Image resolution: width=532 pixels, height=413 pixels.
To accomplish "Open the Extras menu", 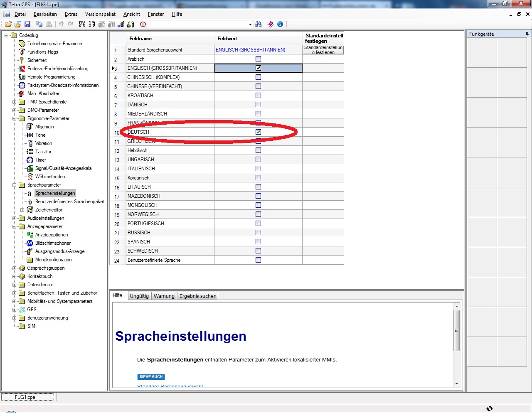I will click(x=71, y=14).
